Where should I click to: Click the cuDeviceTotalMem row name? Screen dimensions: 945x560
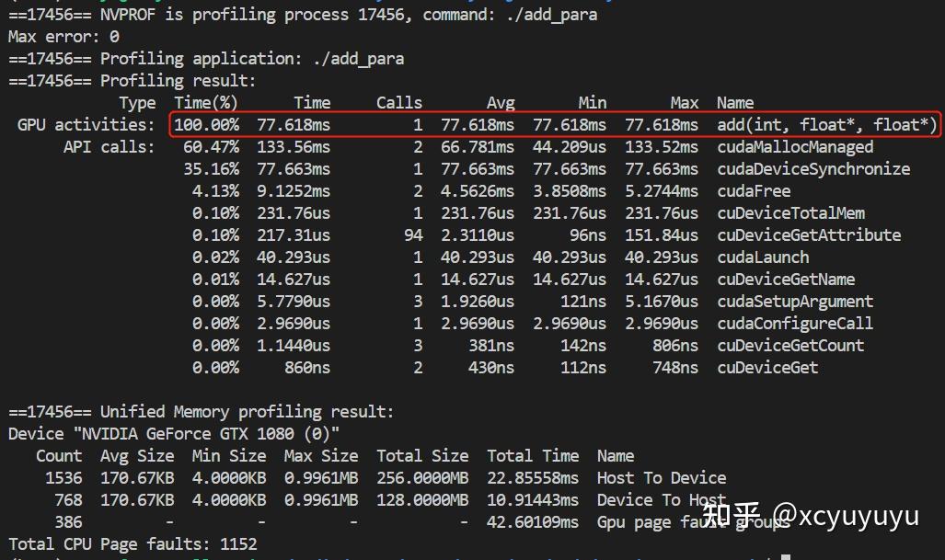click(x=790, y=213)
